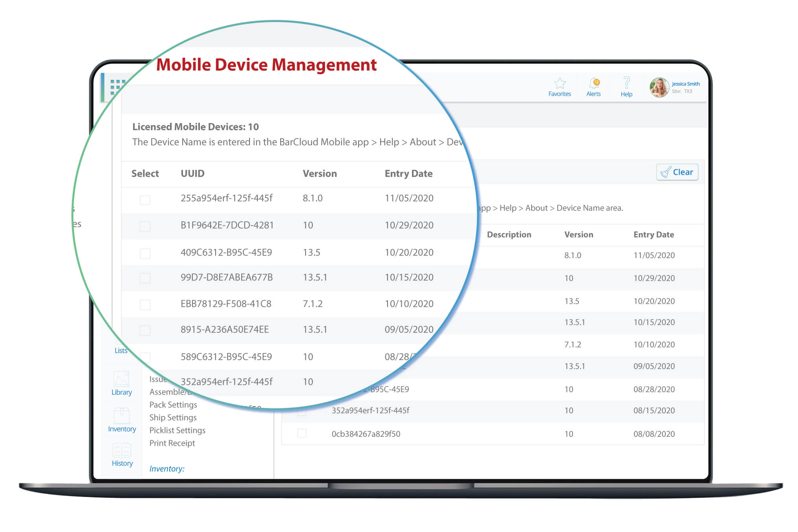798x532 pixels.
Task: Click version 8.1.0 in magnified table
Action: (x=312, y=198)
